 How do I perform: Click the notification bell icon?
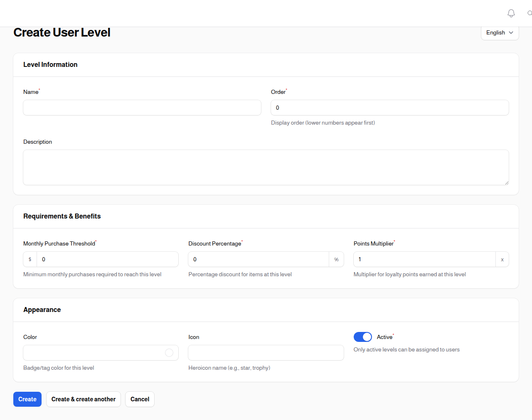(511, 13)
